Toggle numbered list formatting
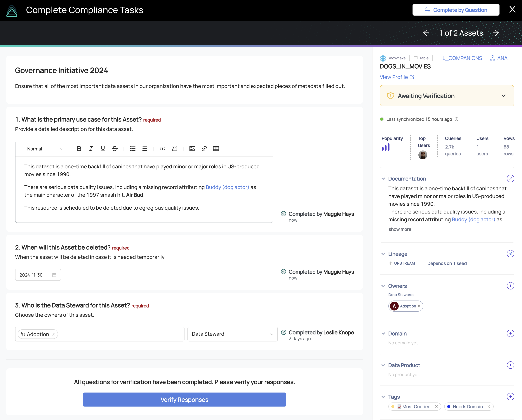The height and width of the screenshot is (420, 522). 144,148
